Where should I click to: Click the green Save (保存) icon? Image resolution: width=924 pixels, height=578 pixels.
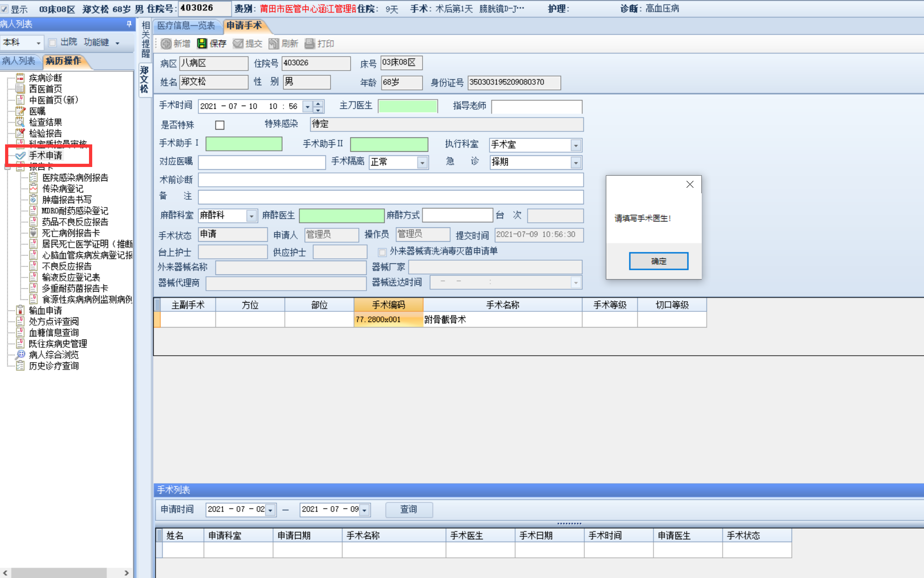202,43
